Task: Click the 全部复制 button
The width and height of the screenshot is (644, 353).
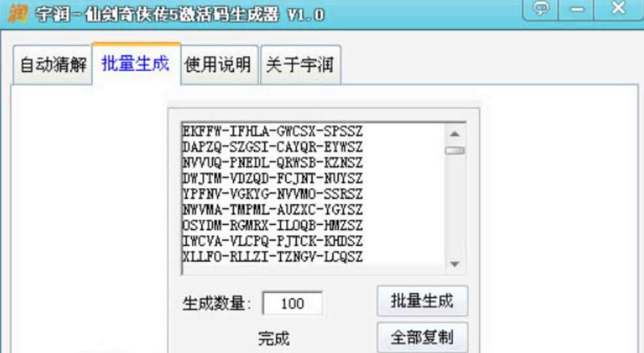Action: click(x=422, y=337)
